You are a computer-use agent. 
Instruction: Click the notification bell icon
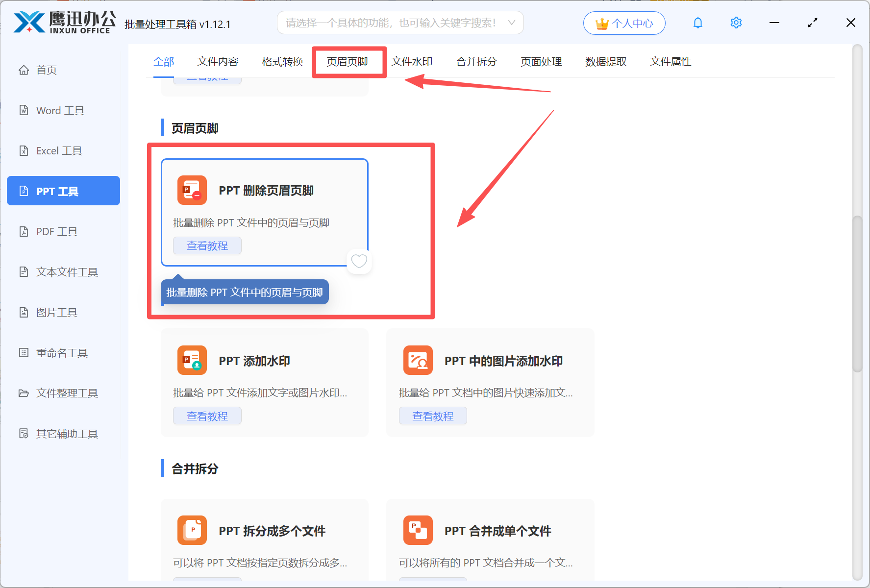click(x=697, y=23)
